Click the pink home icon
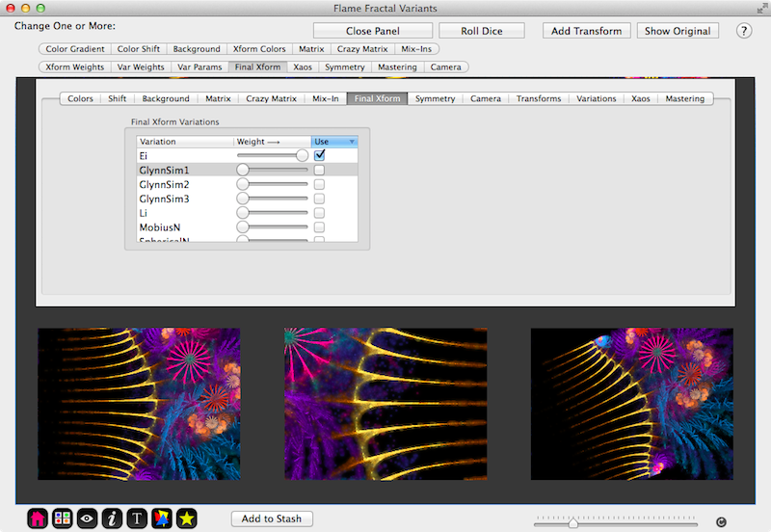This screenshot has width=771, height=532. click(x=38, y=519)
